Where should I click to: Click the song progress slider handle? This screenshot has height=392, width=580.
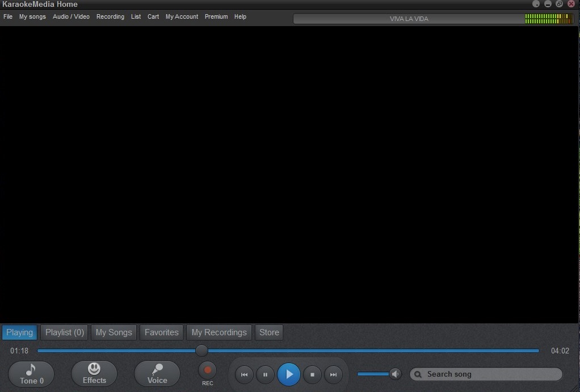point(201,351)
